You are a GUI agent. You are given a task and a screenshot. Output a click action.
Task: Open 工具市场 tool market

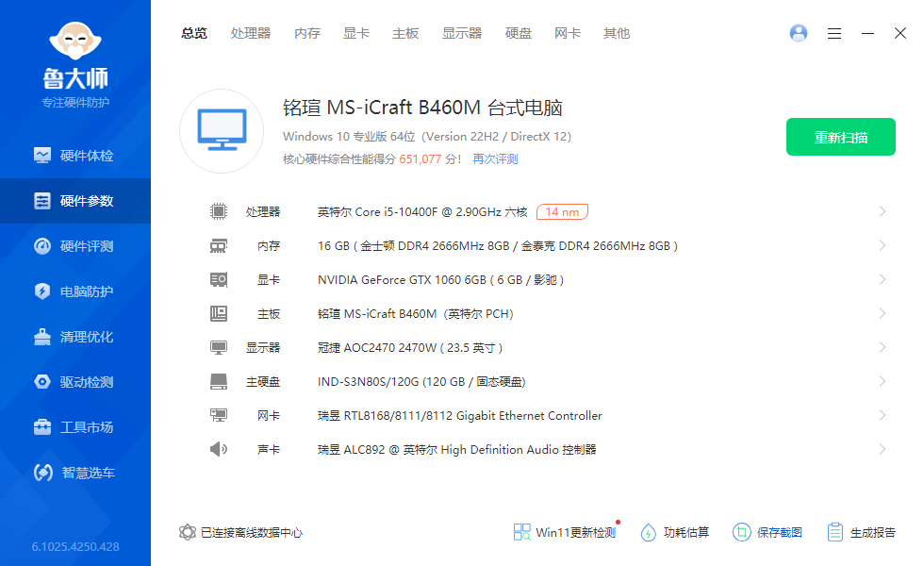point(75,427)
